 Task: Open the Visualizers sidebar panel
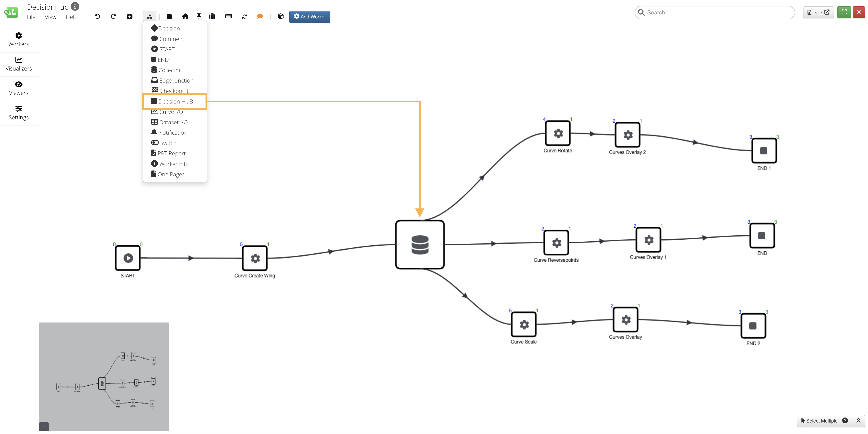[19, 64]
